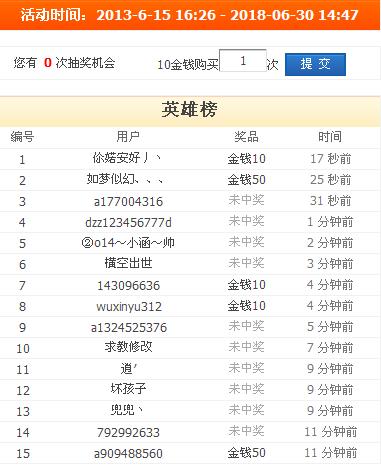Select the 活动时间 banner text

click(189, 15)
